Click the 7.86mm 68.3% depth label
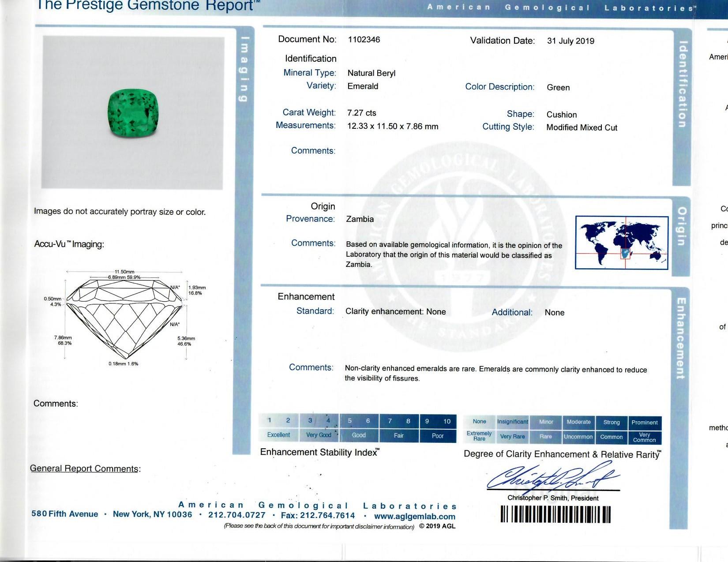Viewport: 728px width, 562px height. tap(64, 340)
